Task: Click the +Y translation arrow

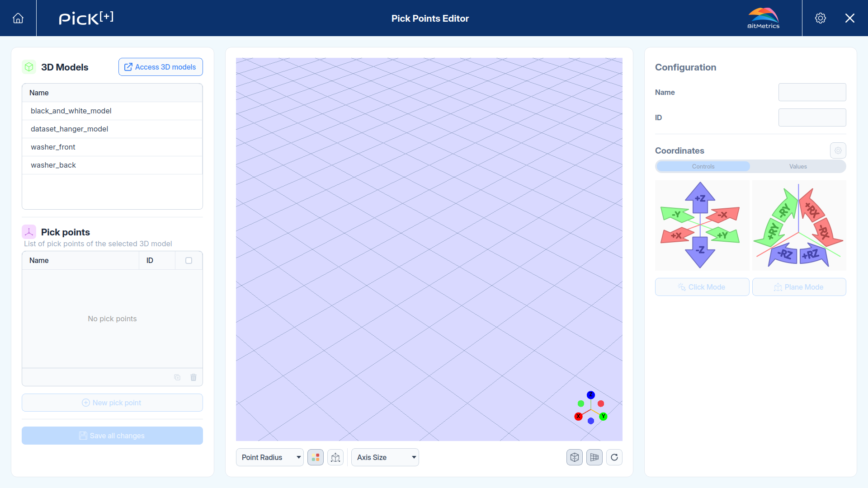Action: 723,235
